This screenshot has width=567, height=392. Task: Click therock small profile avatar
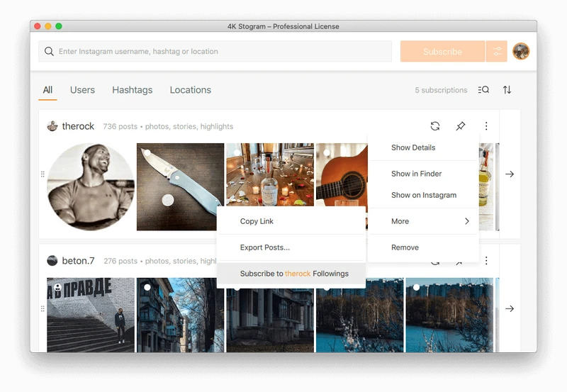[52, 126]
